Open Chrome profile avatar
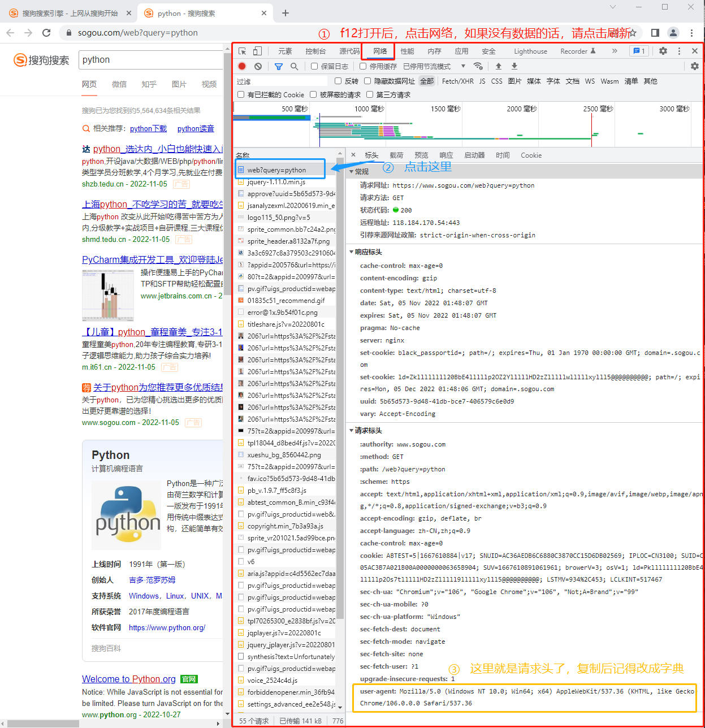The image size is (705, 728). (x=673, y=33)
